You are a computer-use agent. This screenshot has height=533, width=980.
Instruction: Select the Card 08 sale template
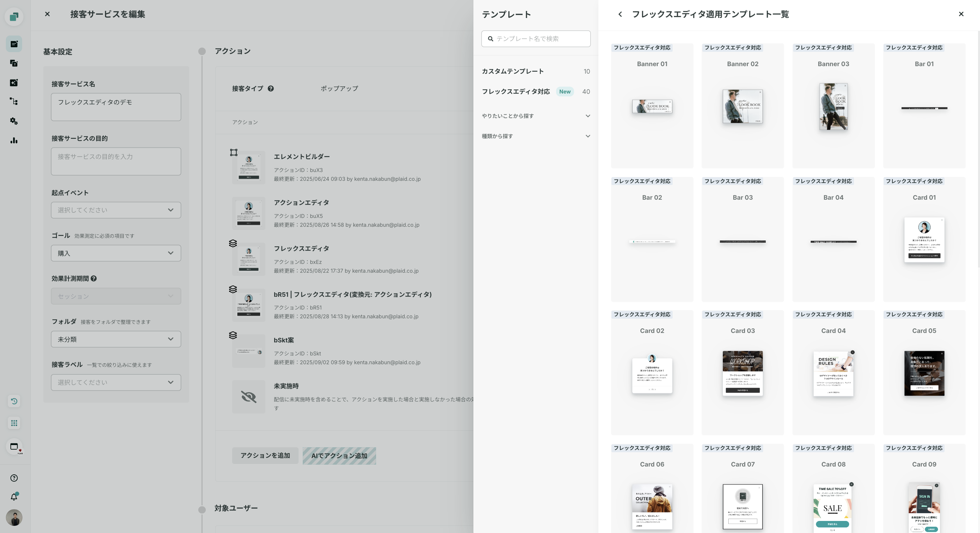tap(833, 489)
